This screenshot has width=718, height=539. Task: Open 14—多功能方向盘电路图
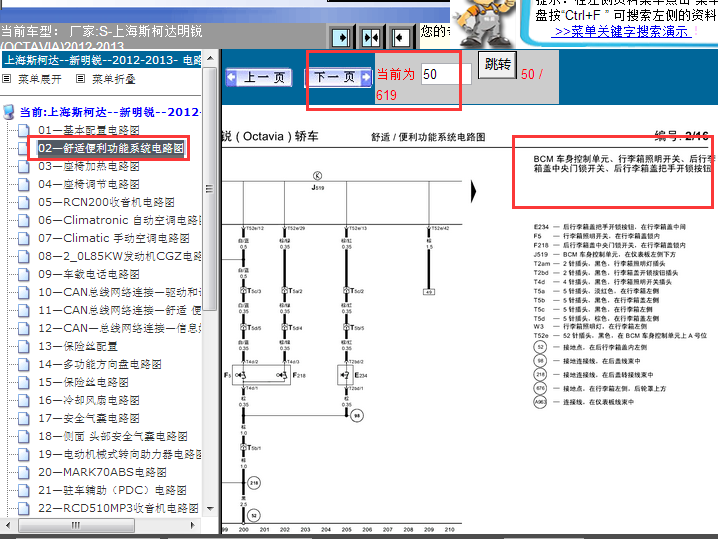(x=100, y=365)
